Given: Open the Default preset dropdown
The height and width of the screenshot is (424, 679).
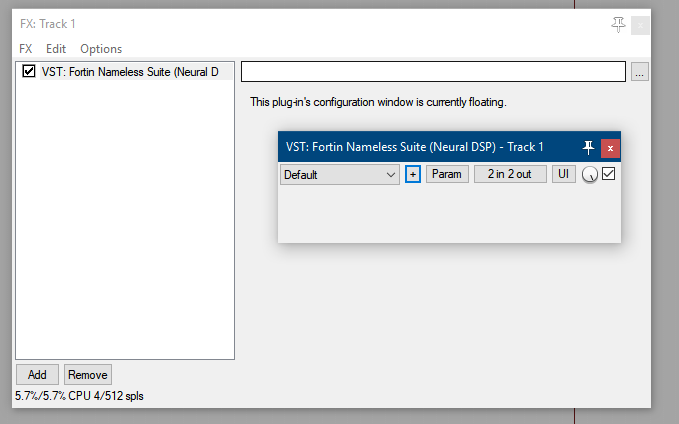Looking at the screenshot, I should (340, 174).
